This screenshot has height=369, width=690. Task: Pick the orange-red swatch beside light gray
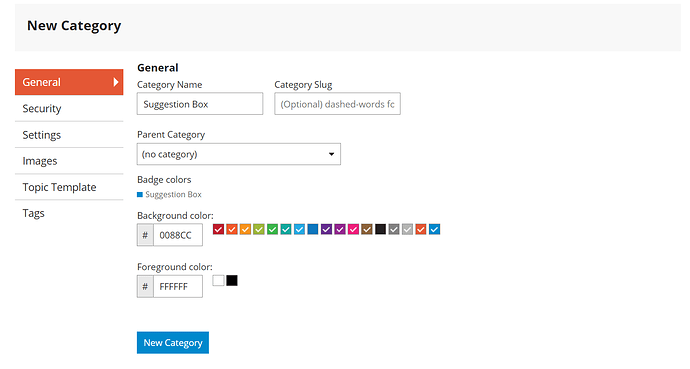tap(421, 229)
